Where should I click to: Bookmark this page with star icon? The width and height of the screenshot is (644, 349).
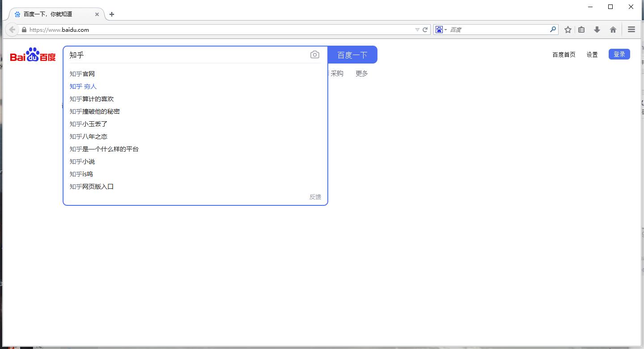pyautogui.click(x=568, y=30)
